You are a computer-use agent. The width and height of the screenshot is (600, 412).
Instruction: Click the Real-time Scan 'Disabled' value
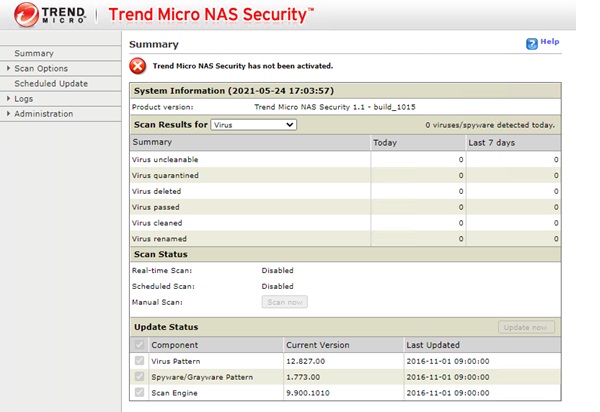click(x=277, y=270)
